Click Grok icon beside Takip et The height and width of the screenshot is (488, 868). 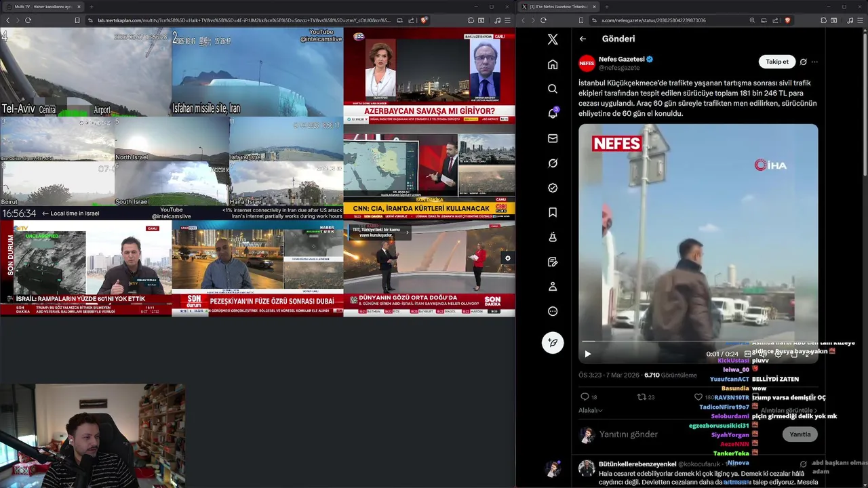click(804, 62)
